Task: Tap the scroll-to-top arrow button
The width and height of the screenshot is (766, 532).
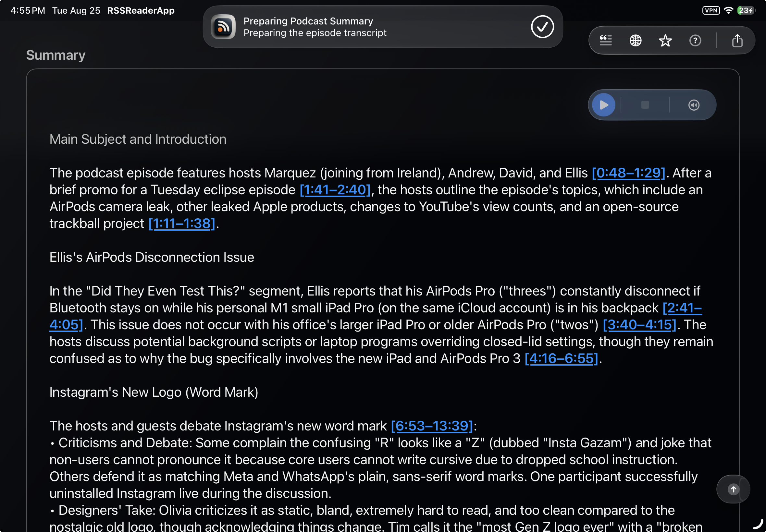Action: click(733, 489)
